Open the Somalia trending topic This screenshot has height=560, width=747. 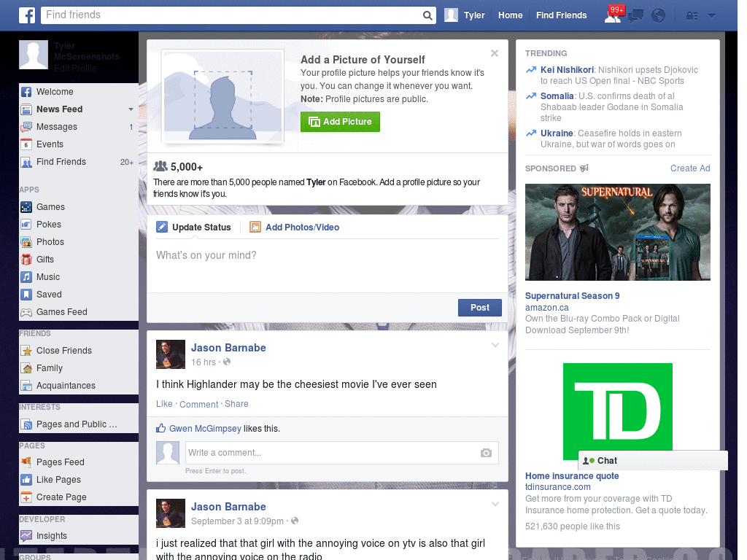coord(557,96)
